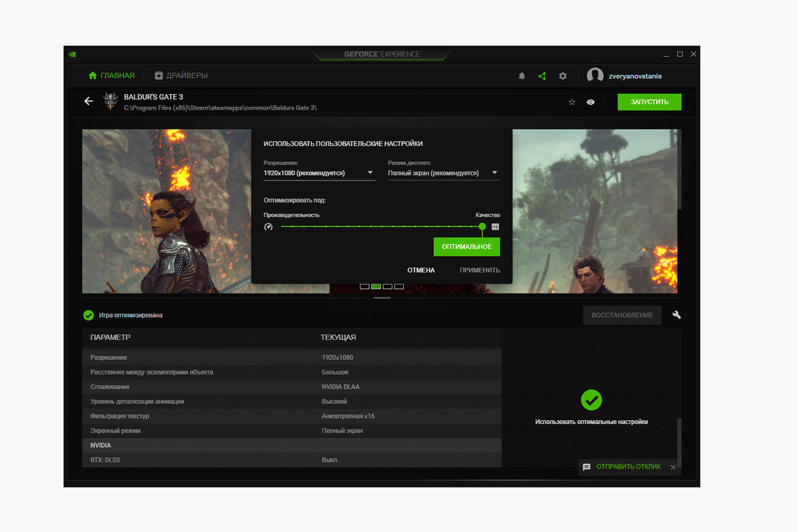Viewport: 798px width, 532px height.
Task: Click the game install path text
Action: point(220,108)
